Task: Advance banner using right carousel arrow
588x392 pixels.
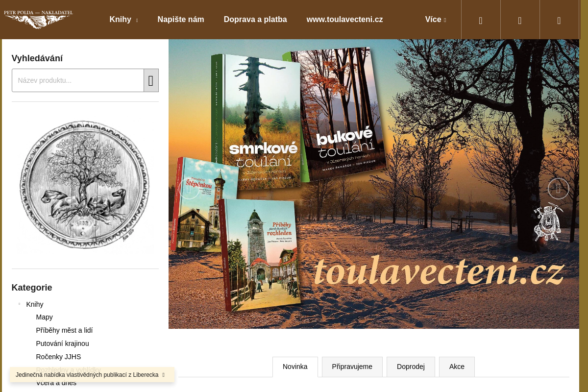Action: point(558,188)
